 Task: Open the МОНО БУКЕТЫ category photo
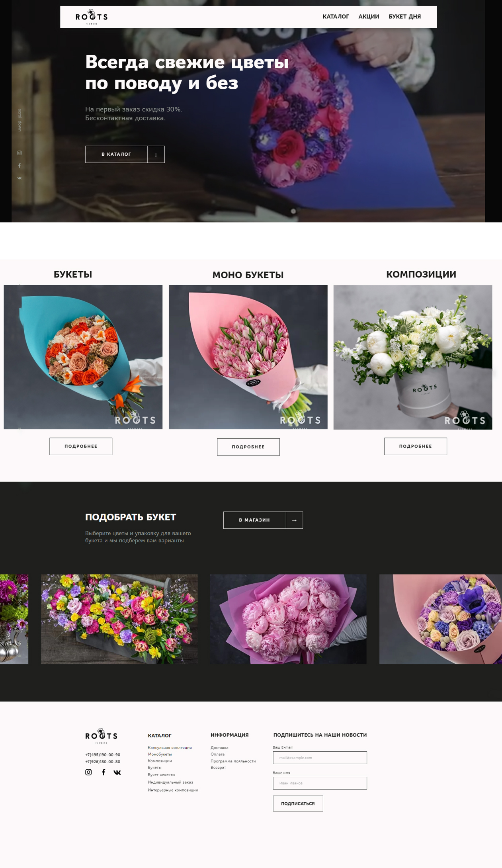(248, 357)
